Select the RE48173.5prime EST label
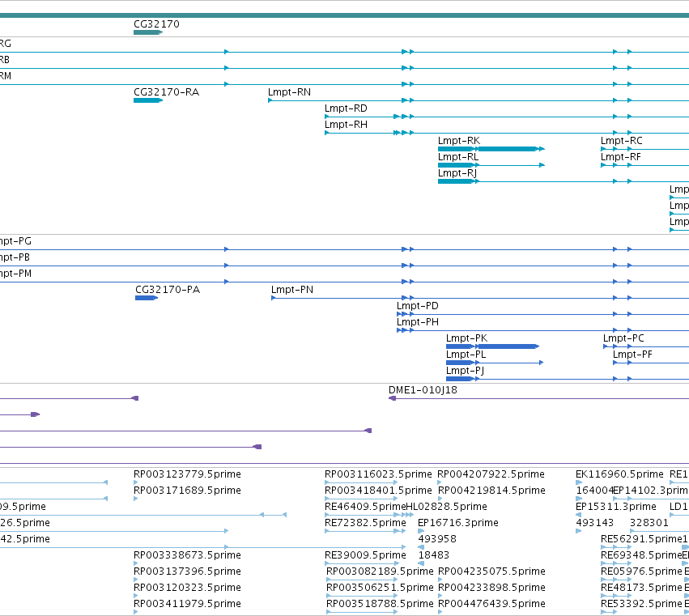The height and width of the screenshot is (616, 689). coord(641,588)
